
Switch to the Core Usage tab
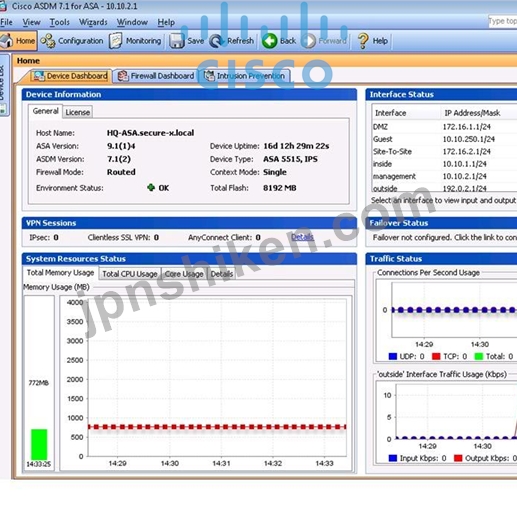184,274
